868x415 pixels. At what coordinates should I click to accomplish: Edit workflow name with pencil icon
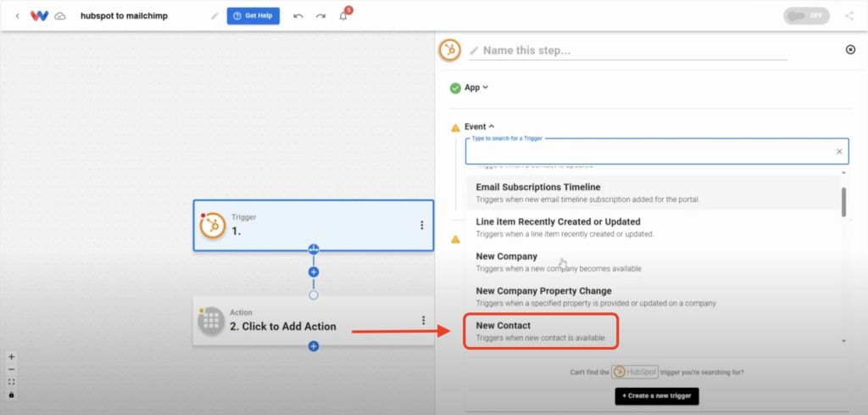214,16
